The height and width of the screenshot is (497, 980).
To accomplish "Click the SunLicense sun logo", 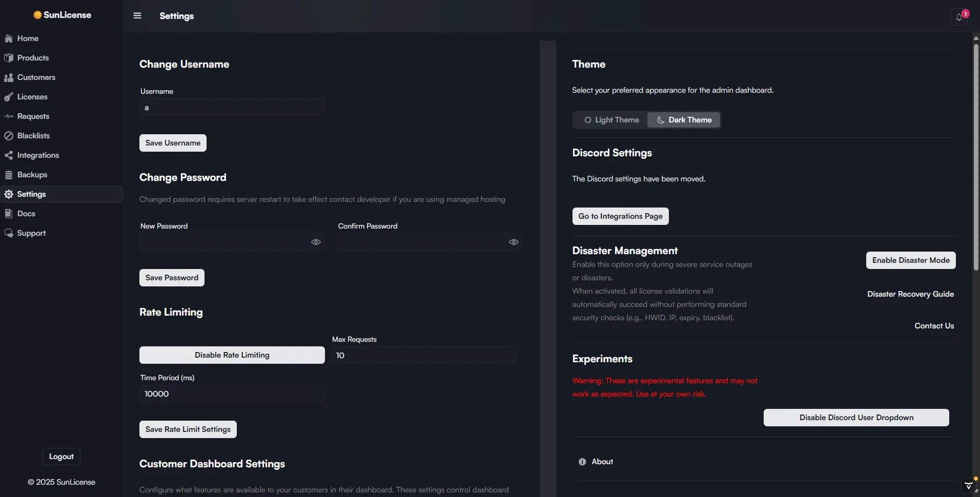I will (37, 15).
